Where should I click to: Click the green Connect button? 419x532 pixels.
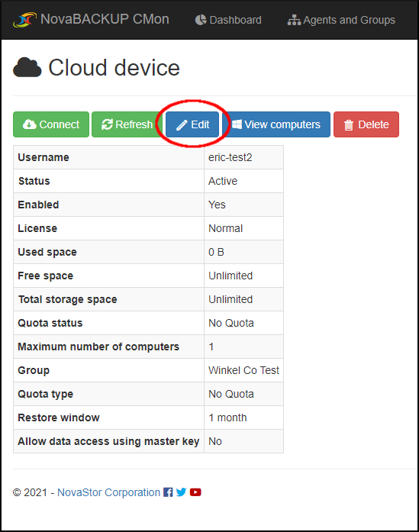pos(51,124)
